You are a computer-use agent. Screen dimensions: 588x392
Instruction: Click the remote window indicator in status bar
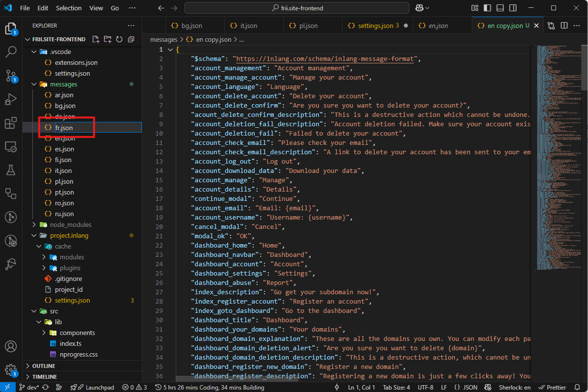click(7, 387)
